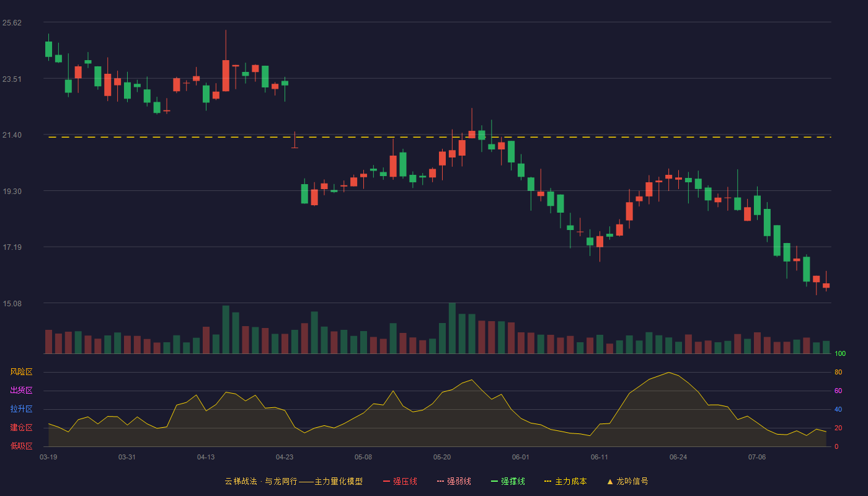Click the 03-19 date axis label

[x=48, y=457]
